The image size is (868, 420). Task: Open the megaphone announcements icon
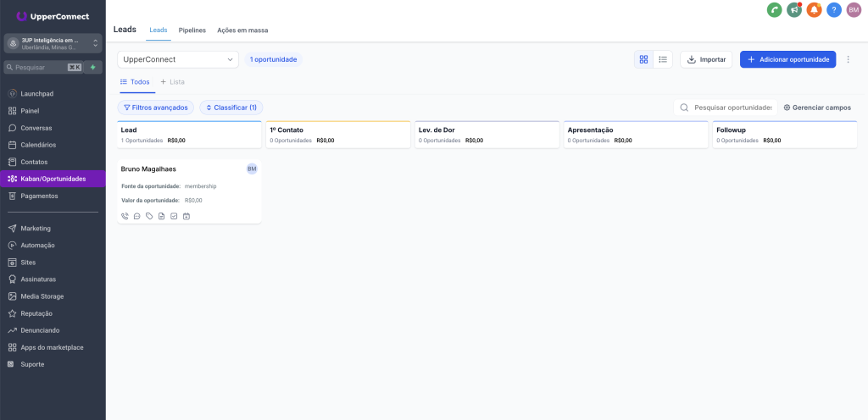click(794, 10)
